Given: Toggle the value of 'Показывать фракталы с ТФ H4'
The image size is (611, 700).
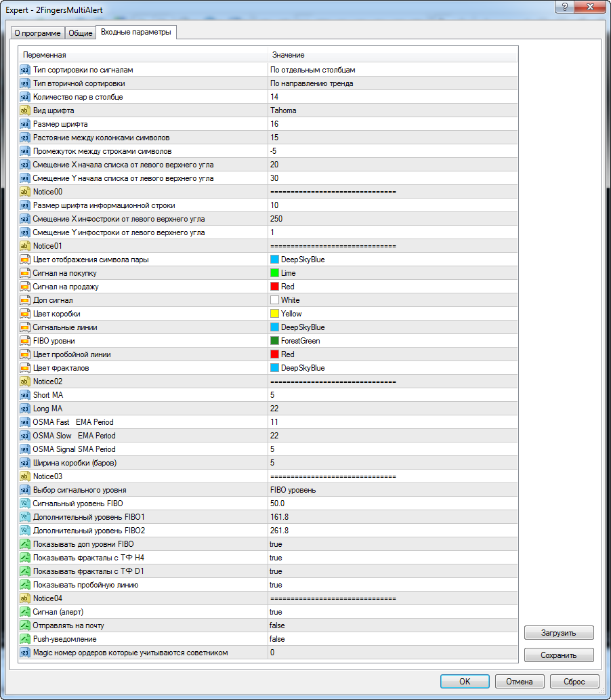Looking at the screenshot, I should click(x=393, y=558).
